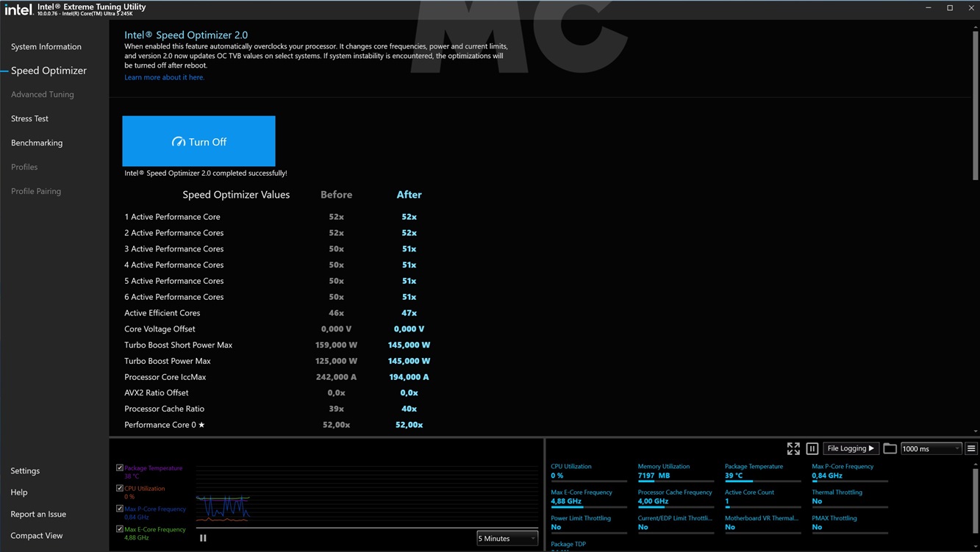Image resolution: width=980 pixels, height=552 pixels.
Task: Toggle the CPU Utilization graph checkbox
Action: click(120, 488)
